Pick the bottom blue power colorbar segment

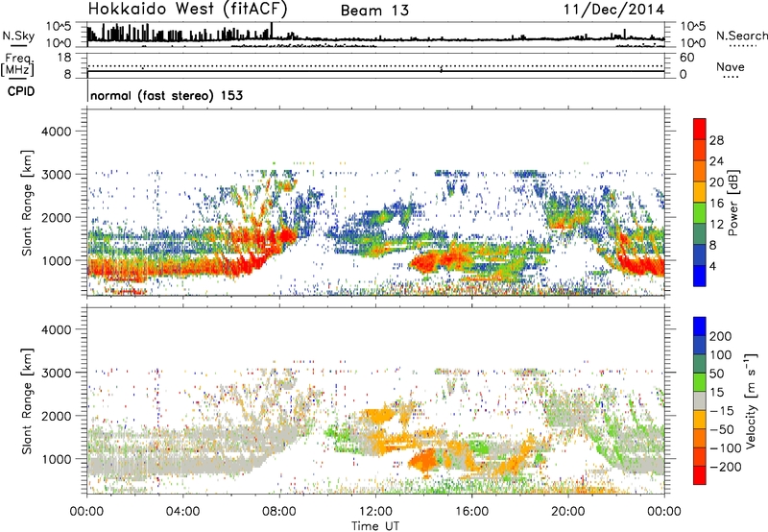[700, 276]
